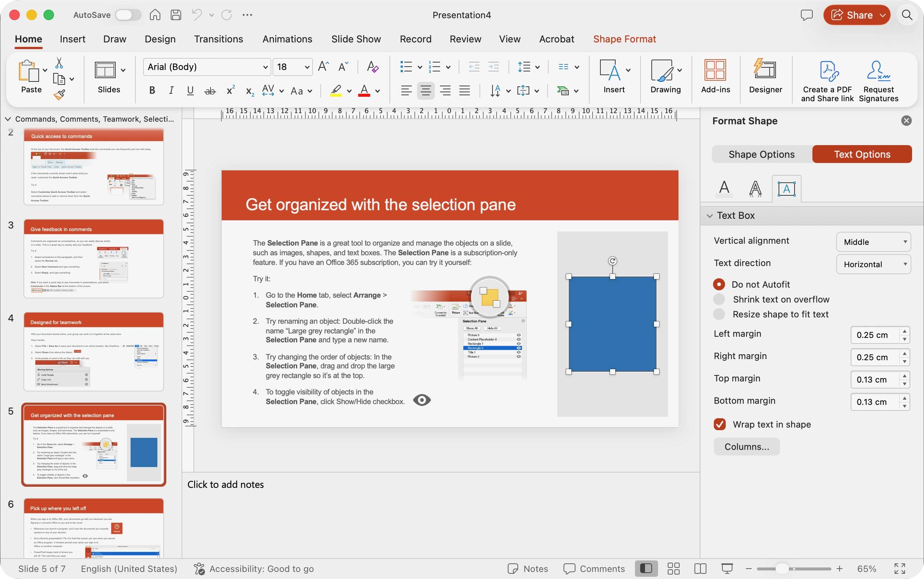Open the Text direction dropdown
The height and width of the screenshot is (579, 924).
click(x=873, y=264)
